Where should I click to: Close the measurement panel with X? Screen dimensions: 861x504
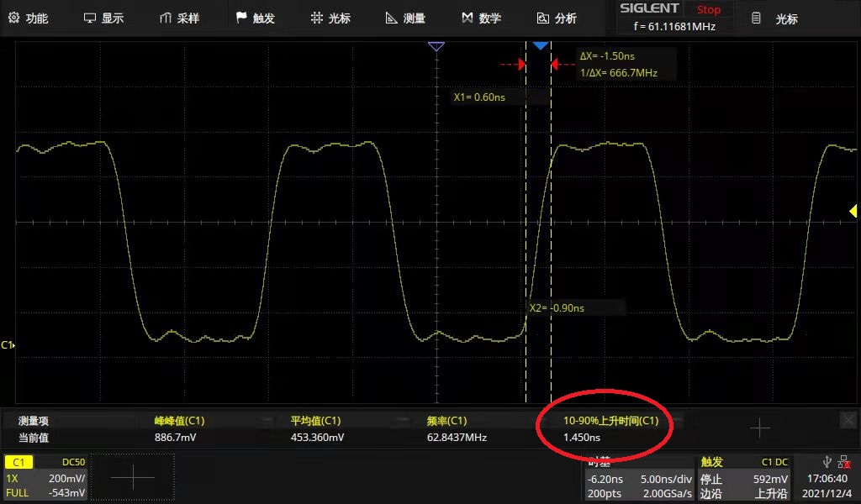[x=848, y=419]
